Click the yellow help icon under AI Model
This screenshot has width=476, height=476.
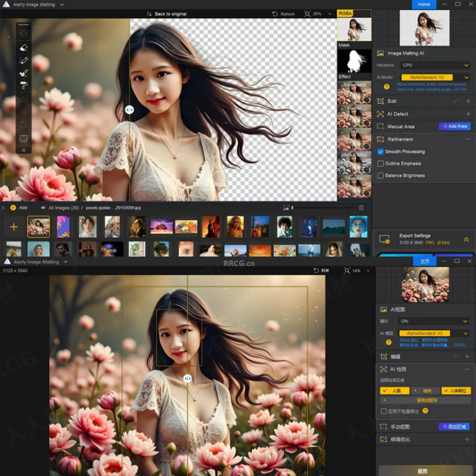click(386, 86)
